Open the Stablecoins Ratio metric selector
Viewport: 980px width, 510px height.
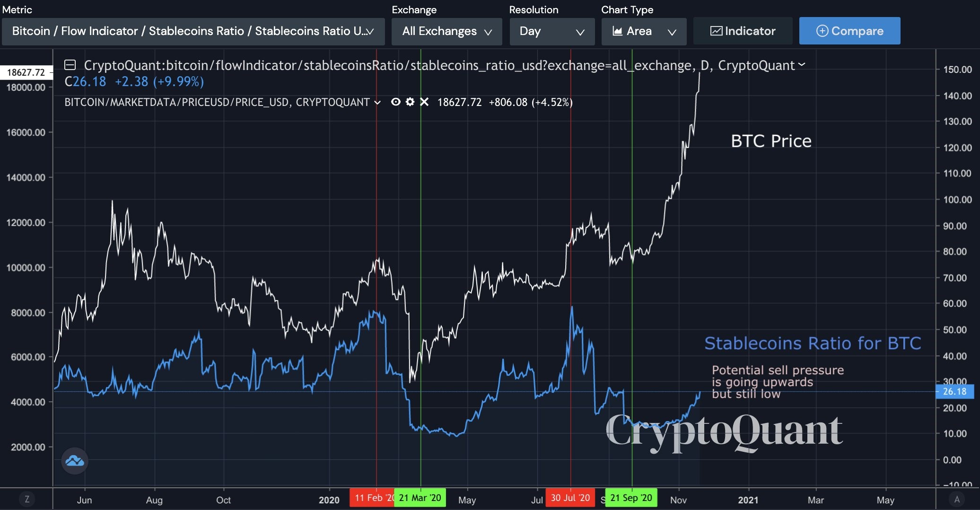coord(192,31)
